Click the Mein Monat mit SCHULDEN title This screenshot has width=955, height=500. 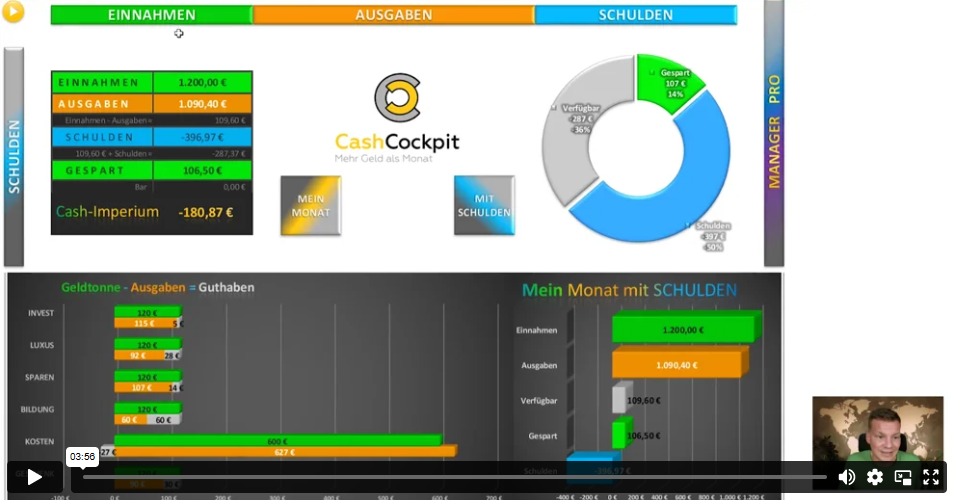click(x=629, y=290)
